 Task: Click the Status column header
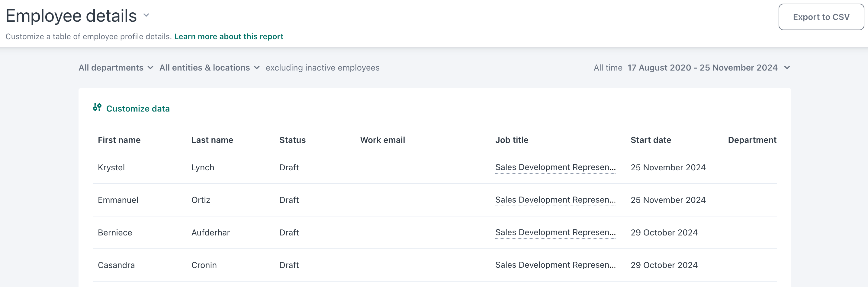pos(292,140)
